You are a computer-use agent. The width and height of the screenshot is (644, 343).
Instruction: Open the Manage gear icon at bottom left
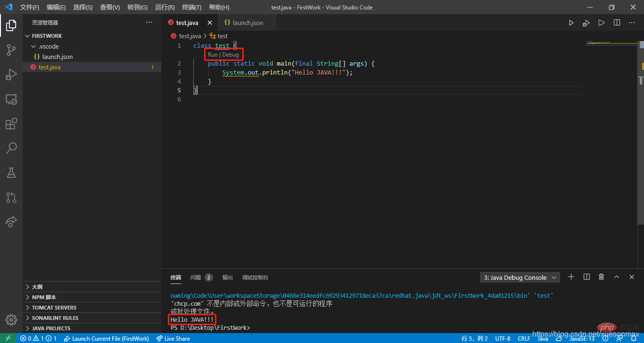click(11, 319)
